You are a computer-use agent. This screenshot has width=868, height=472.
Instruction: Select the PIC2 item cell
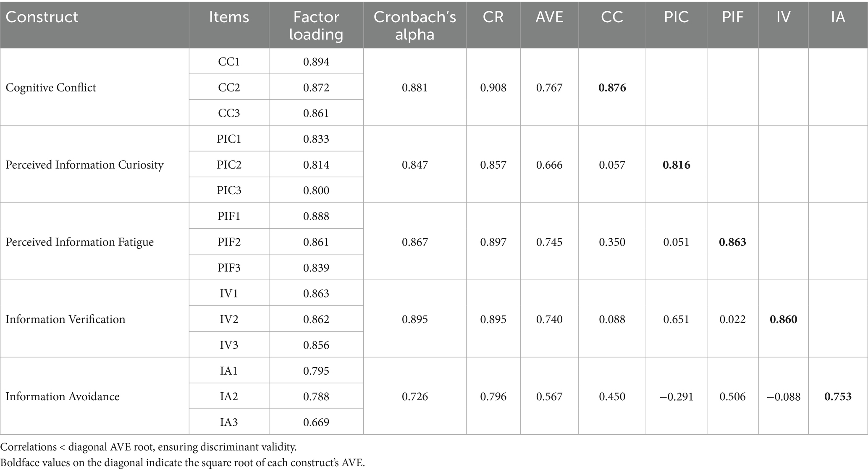pos(229,165)
